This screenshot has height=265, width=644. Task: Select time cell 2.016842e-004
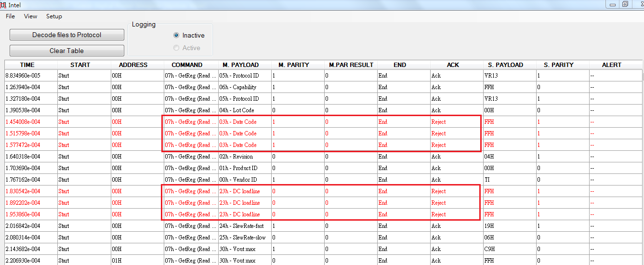(31, 226)
